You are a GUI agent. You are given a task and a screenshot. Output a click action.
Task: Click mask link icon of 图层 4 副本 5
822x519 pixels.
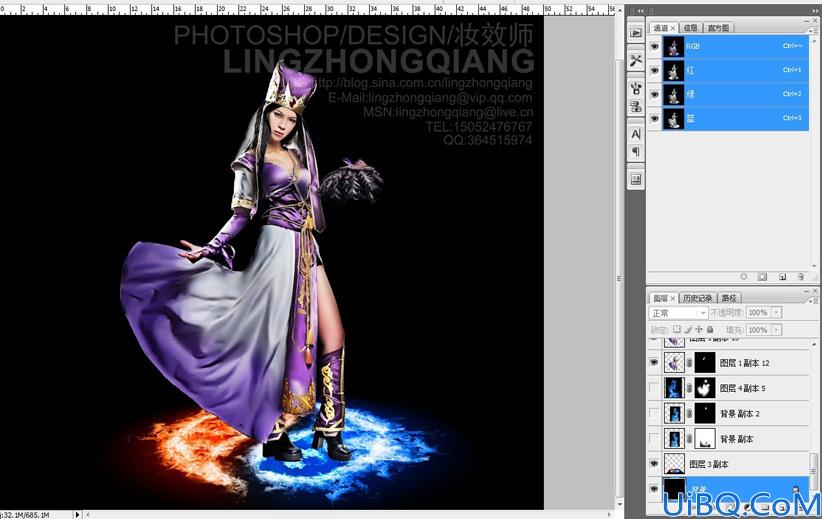[689, 388]
